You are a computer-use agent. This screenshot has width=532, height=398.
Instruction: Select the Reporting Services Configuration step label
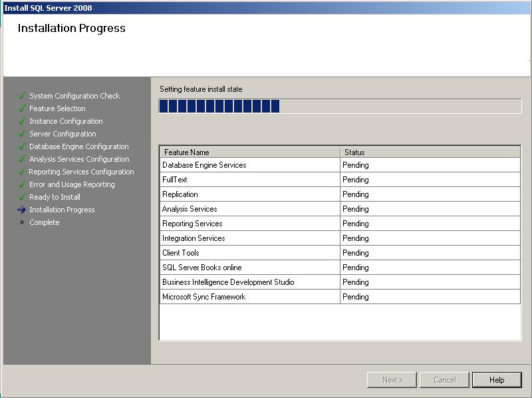tap(81, 172)
